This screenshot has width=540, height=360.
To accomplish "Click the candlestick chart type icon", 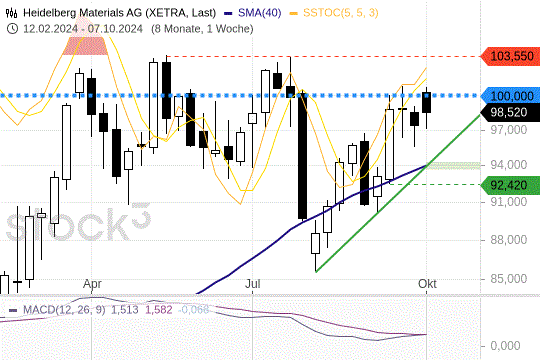I will pos(11,13).
